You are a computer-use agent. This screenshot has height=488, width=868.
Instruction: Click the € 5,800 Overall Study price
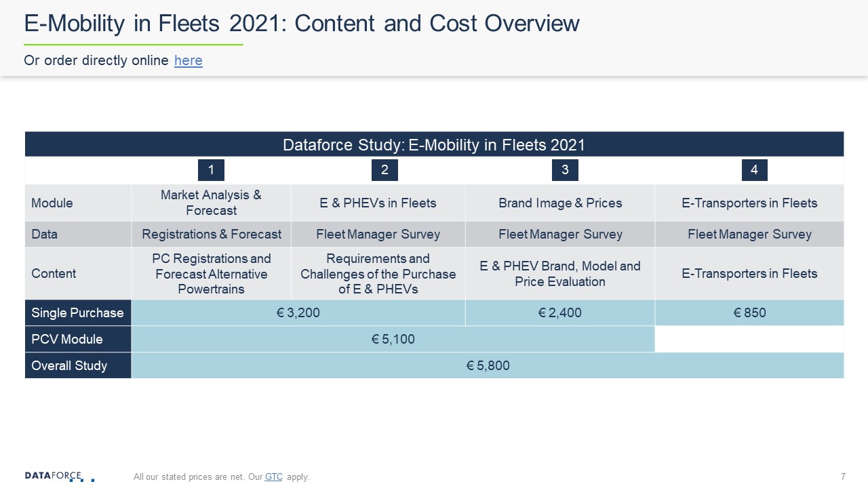coord(488,365)
